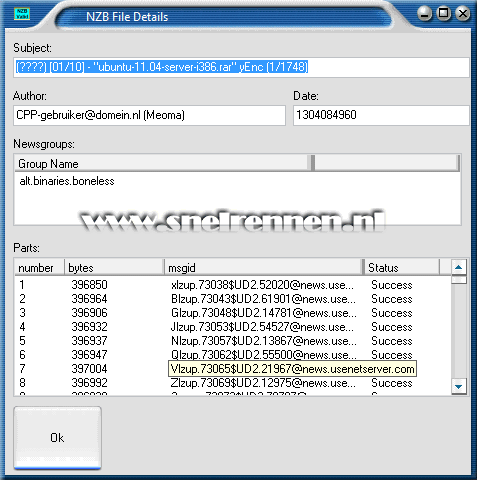Click msgid starting with Jlzup.73053
477x480 pixels.
click(262, 327)
